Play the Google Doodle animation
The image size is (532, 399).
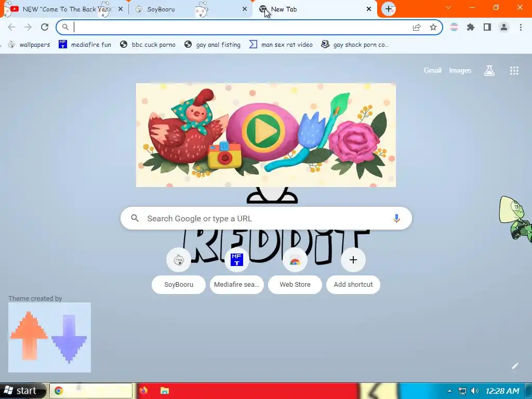pos(264,130)
